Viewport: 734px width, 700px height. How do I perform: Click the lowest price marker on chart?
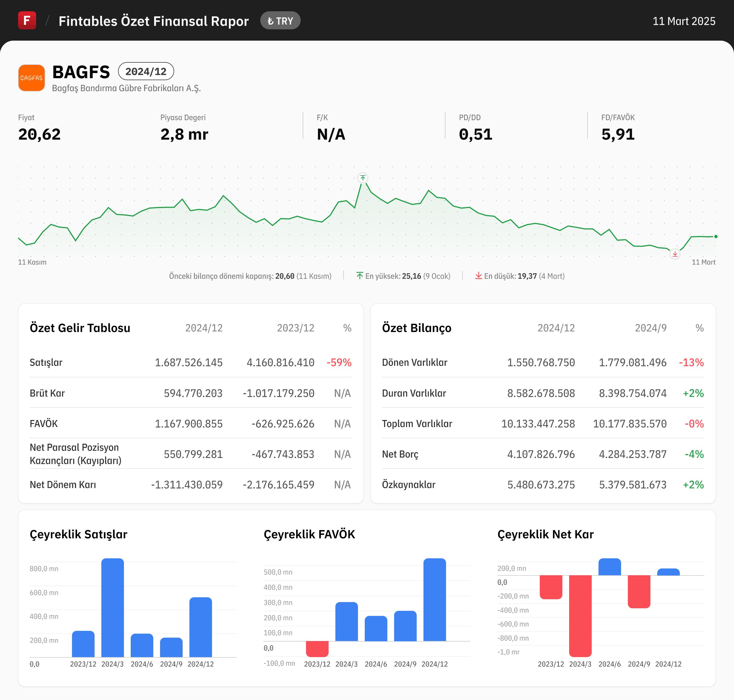coord(675,254)
